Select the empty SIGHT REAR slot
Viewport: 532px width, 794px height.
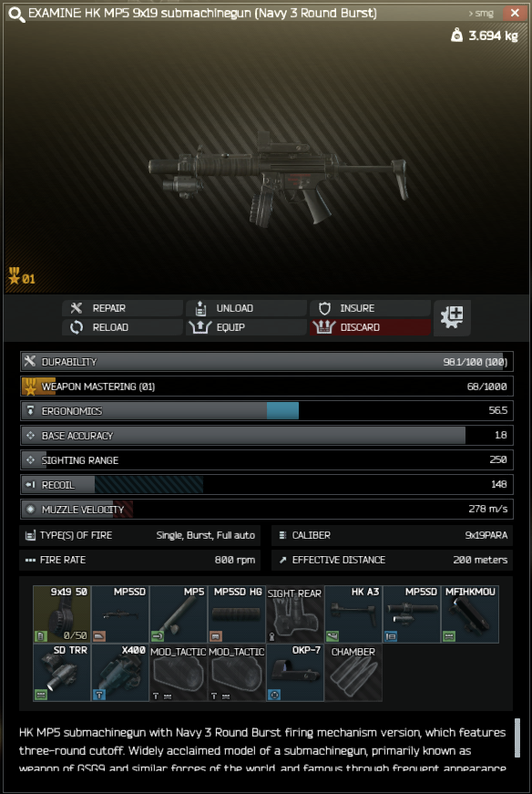click(295, 614)
